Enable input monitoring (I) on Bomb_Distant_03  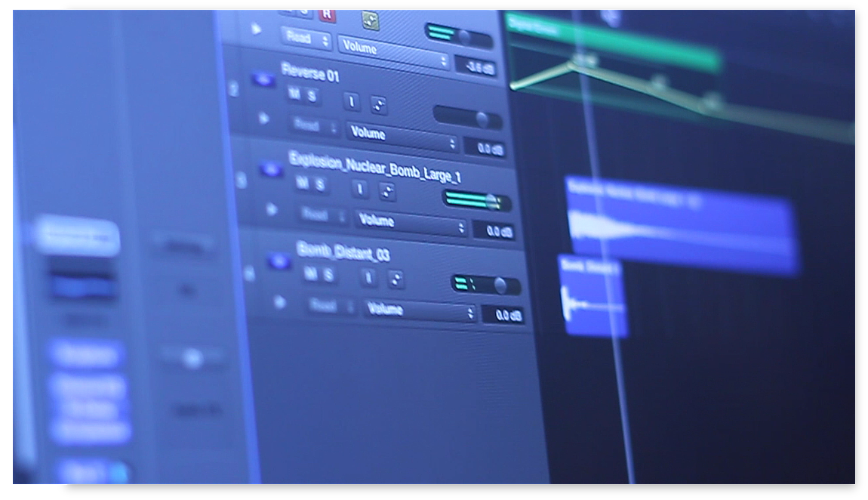tap(368, 276)
